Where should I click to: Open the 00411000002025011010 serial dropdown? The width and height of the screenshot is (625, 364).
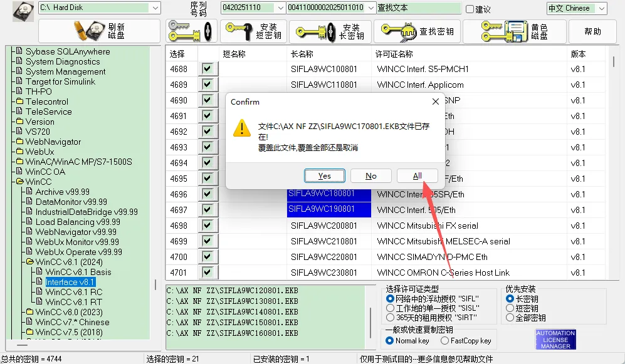[370, 8]
